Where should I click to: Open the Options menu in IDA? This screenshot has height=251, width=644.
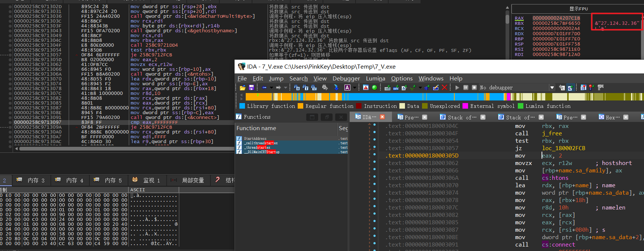pyautogui.click(x=402, y=78)
